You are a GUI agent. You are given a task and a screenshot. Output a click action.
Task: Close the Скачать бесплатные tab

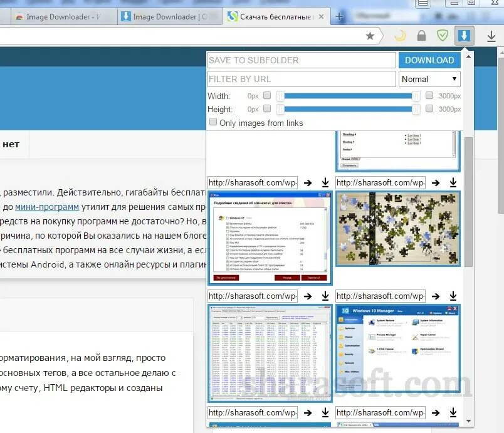321,17
